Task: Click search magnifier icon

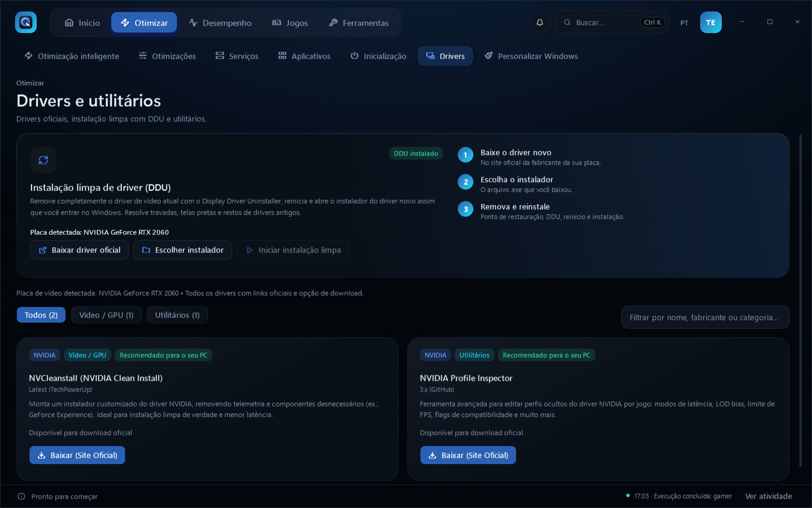Action: point(567,23)
